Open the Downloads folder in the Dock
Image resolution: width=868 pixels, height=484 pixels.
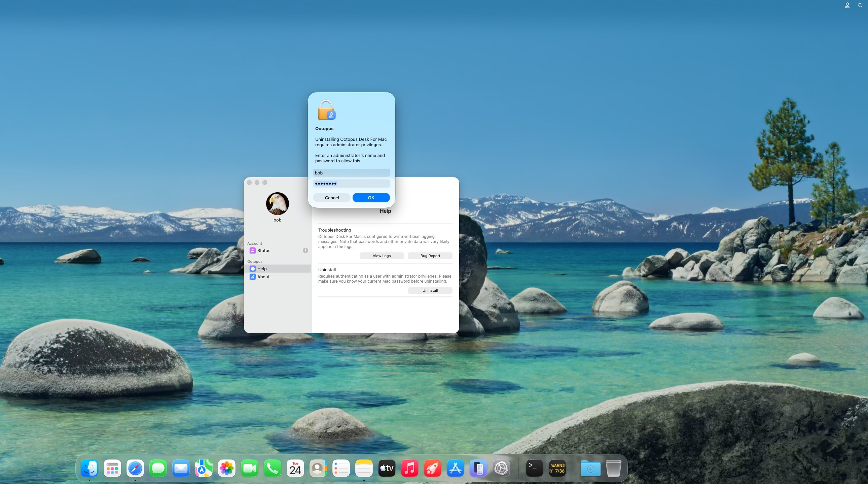pos(590,468)
